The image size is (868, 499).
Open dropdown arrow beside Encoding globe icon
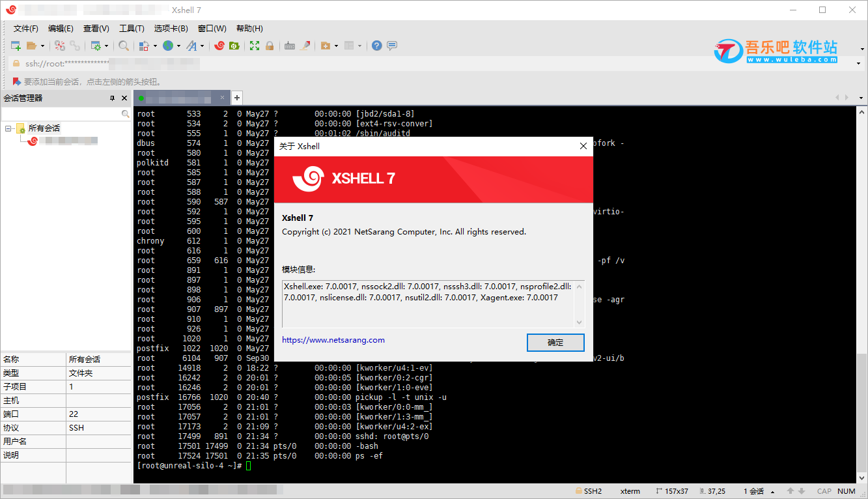coord(178,46)
